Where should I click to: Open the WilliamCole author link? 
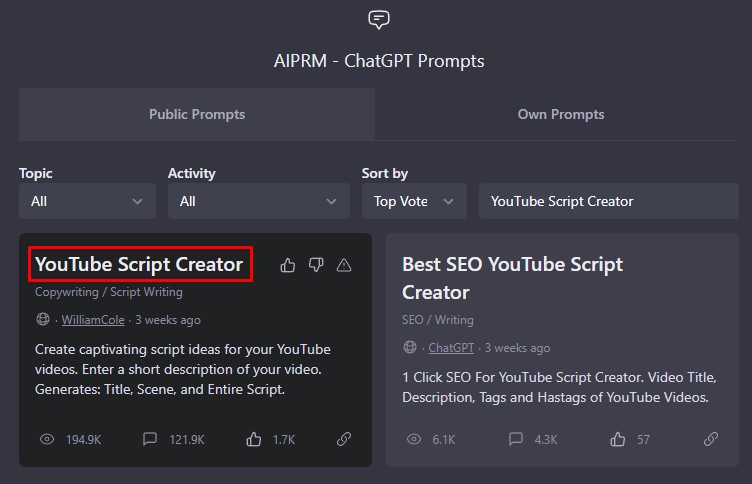click(x=93, y=320)
